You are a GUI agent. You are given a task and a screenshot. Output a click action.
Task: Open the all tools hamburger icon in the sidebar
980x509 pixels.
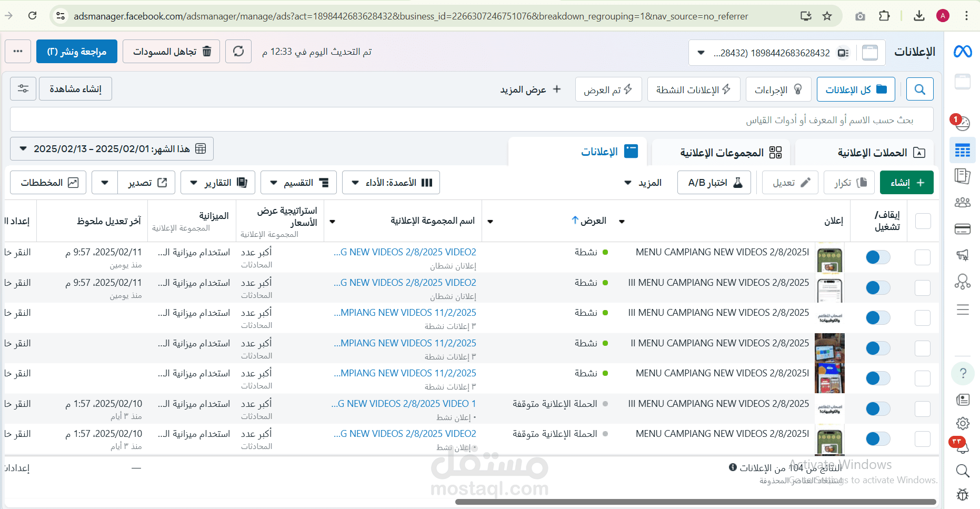pyautogui.click(x=962, y=310)
